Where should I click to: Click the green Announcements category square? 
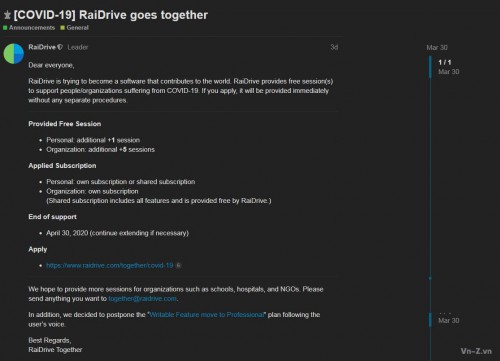tap(5, 28)
